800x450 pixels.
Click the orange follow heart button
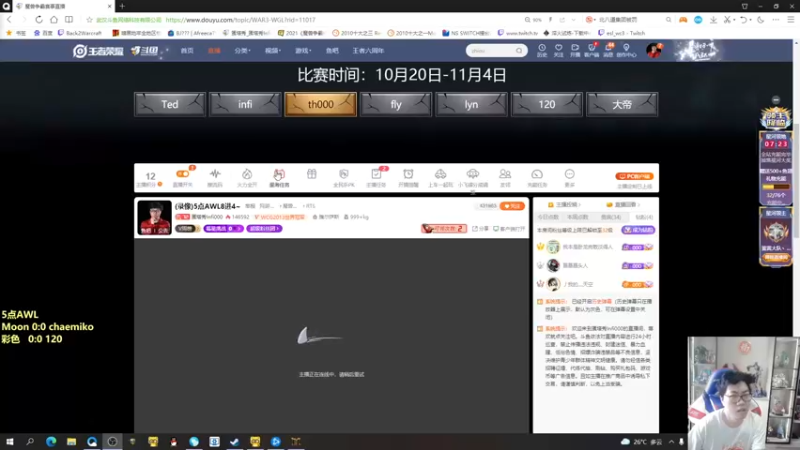[512, 206]
